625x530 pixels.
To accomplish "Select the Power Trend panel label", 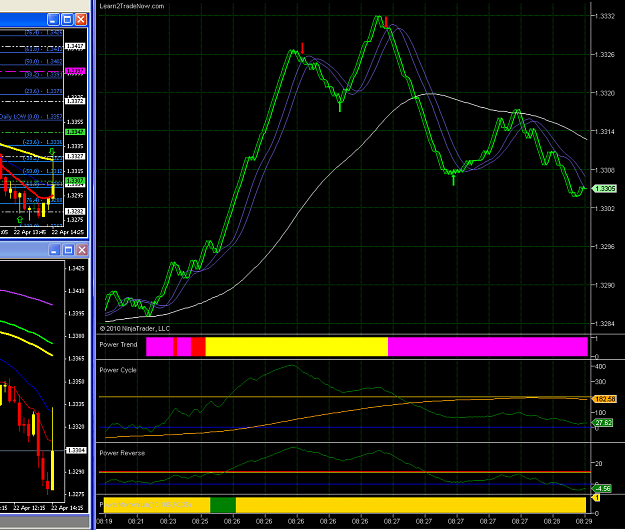I will pos(118,345).
